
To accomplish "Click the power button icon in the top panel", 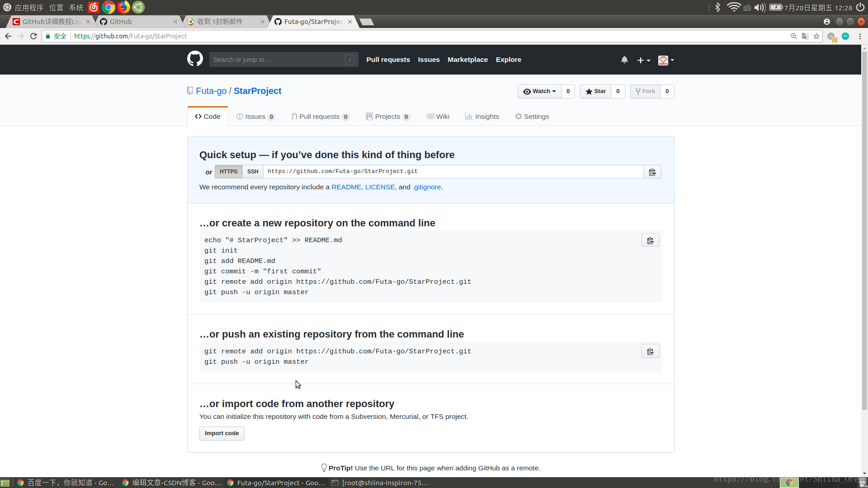I will point(860,7).
